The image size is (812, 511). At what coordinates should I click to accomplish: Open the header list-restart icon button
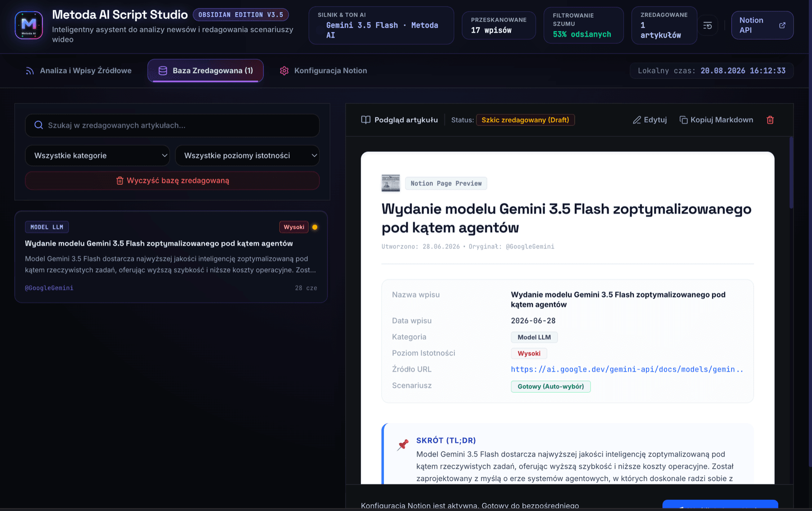click(707, 26)
